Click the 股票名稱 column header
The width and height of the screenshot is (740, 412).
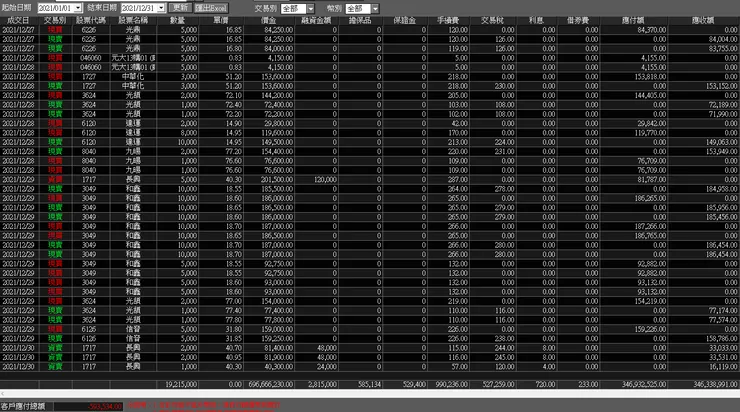(x=133, y=20)
